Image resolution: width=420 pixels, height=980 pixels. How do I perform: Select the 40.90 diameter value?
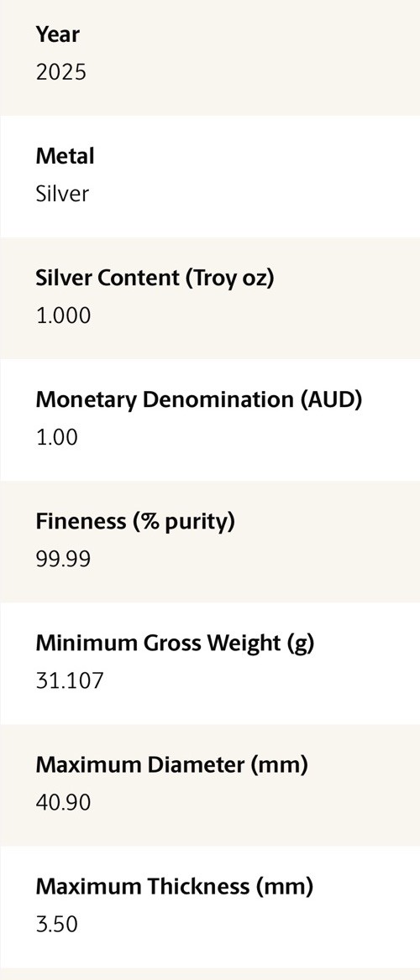pos(63,801)
